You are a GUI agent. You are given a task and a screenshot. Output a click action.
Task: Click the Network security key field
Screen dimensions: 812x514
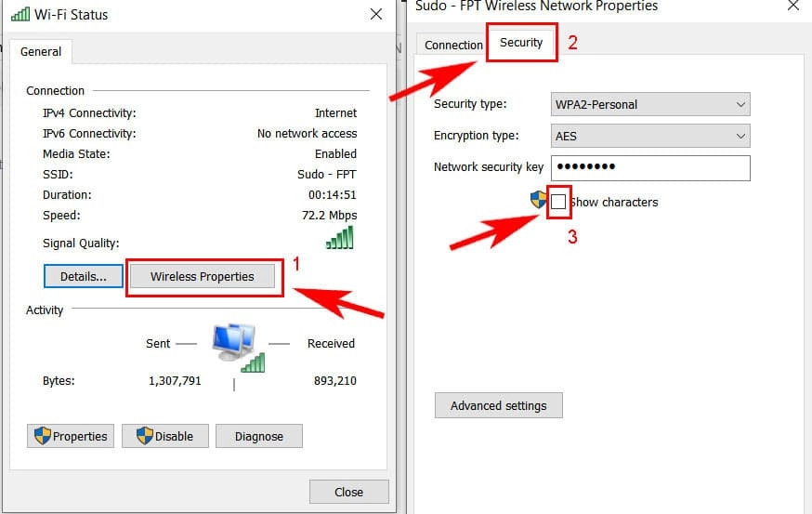(650, 168)
